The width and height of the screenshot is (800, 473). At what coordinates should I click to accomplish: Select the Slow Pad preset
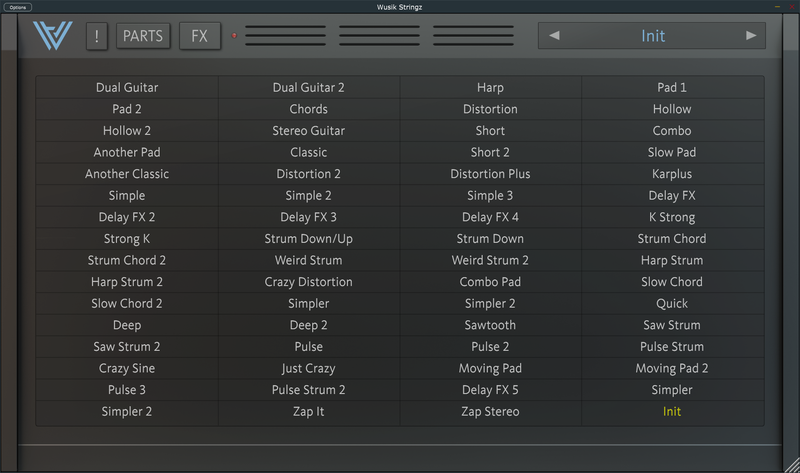click(x=672, y=152)
